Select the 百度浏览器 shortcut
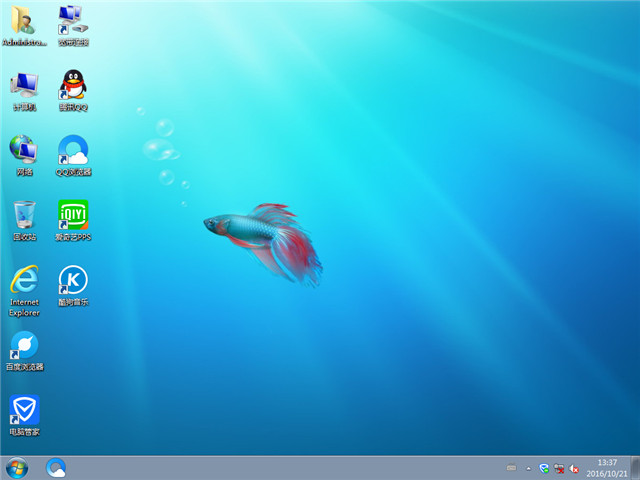 click(24, 351)
